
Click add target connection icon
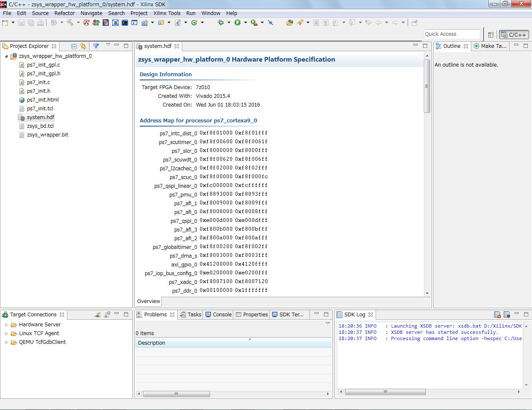[x=97, y=315]
